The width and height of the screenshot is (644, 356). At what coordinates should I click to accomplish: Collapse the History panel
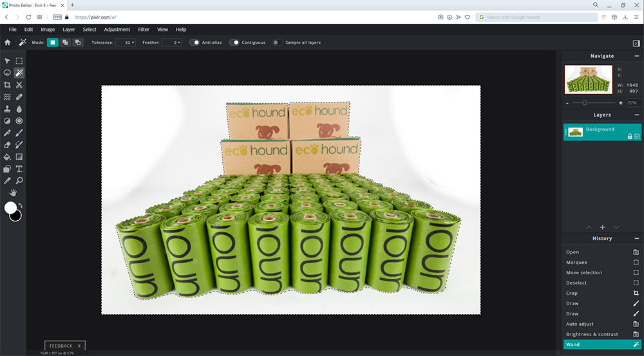click(x=637, y=239)
